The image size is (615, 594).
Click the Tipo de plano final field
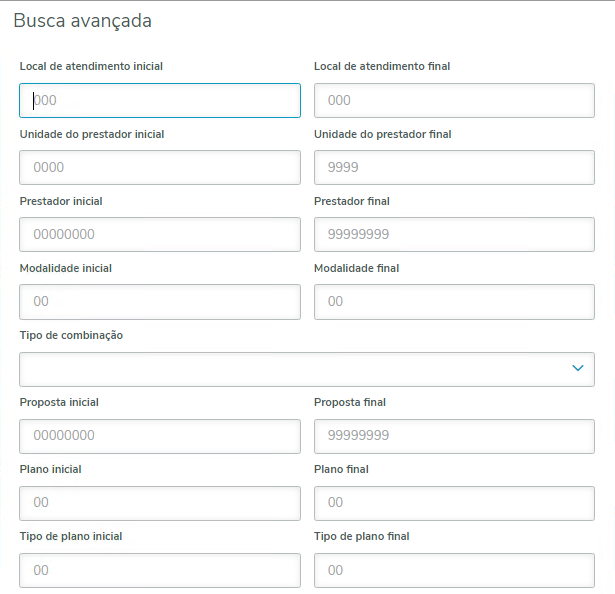click(x=454, y=570)
